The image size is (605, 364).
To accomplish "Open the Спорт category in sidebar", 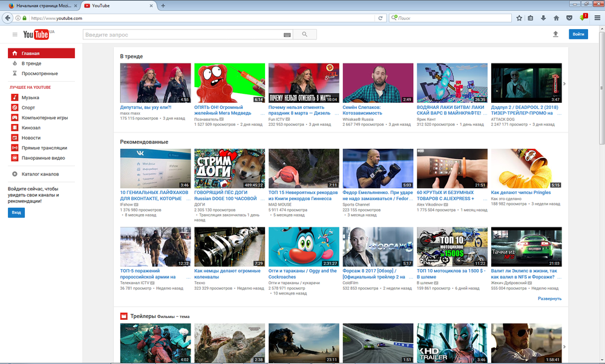I will click(x=28, y=108).
